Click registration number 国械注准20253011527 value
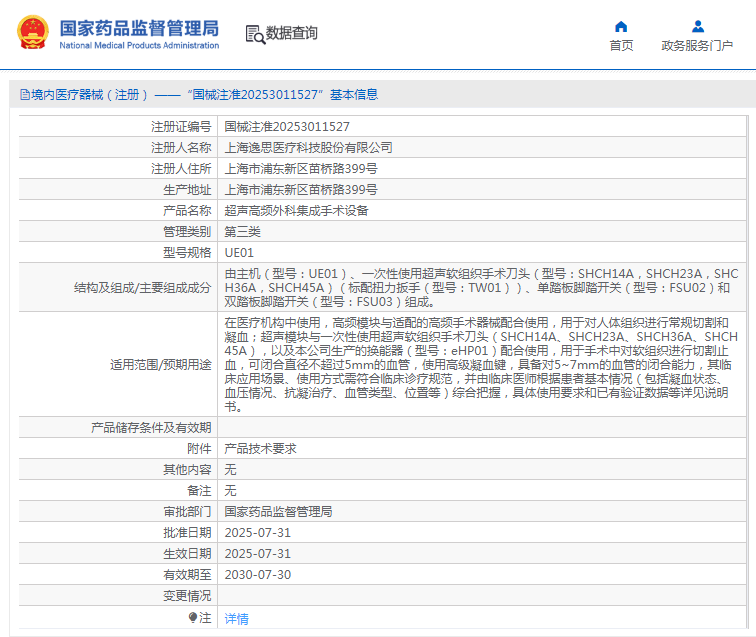Viewport: 756px width, 637px height. 287,127
